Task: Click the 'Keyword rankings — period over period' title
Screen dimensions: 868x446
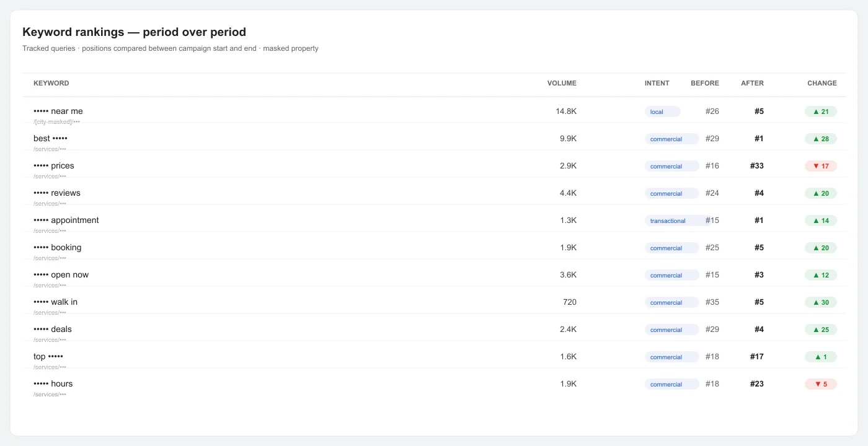Action: coord(134,32)
